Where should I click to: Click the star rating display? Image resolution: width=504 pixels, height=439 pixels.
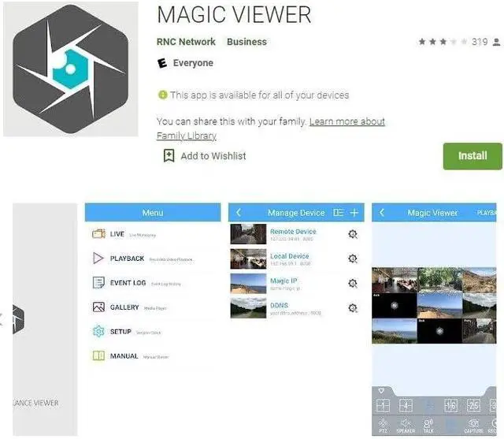(x=443, y=42)
